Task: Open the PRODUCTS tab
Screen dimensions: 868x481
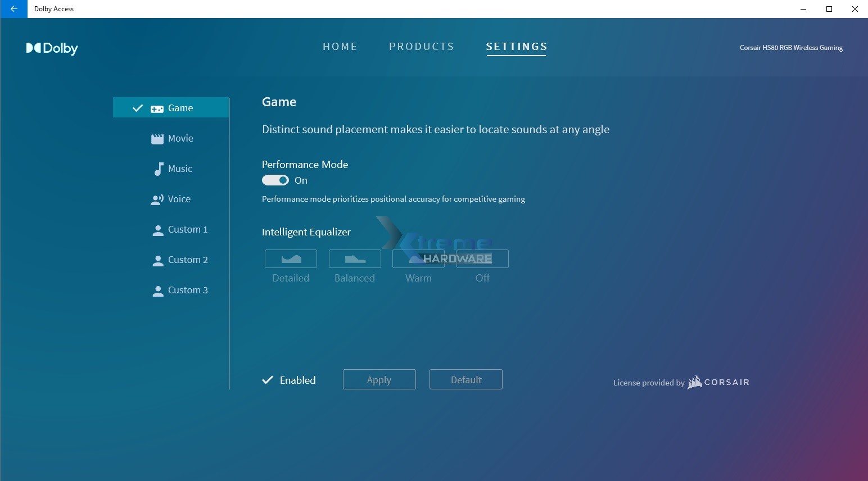Action: (x=422, y=47)
